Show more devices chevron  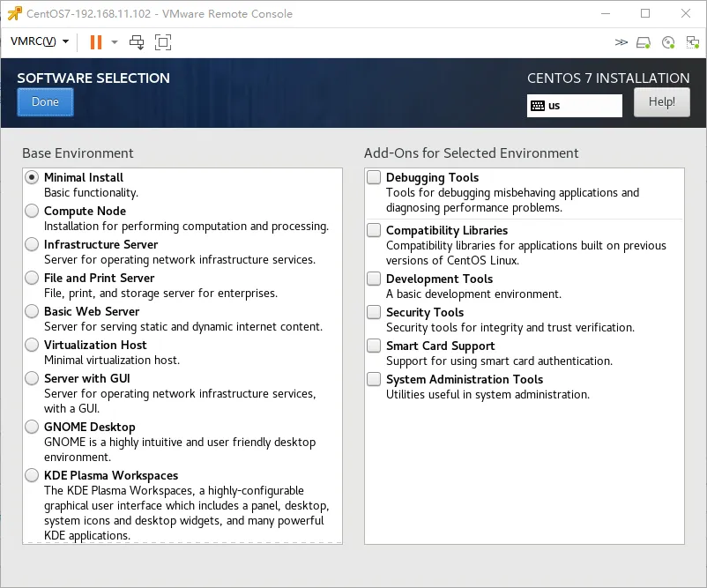(x=621, y=41)
